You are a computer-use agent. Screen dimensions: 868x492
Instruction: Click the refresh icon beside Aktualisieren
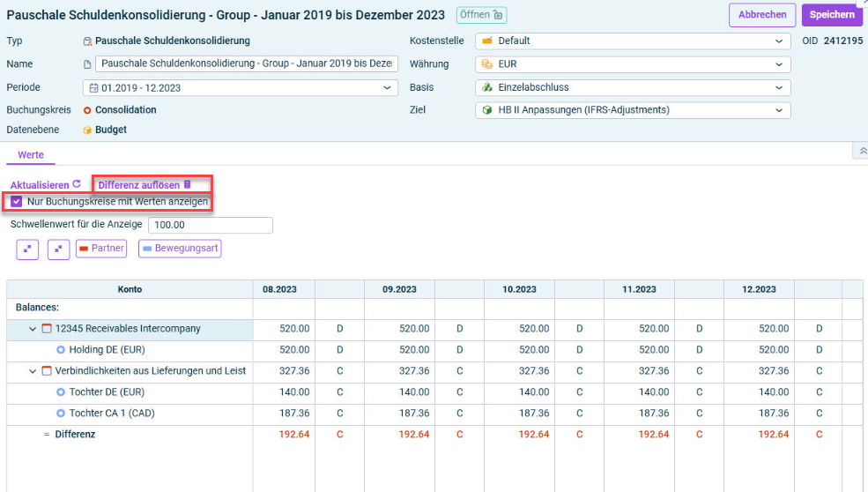click(x=77, y=184)
